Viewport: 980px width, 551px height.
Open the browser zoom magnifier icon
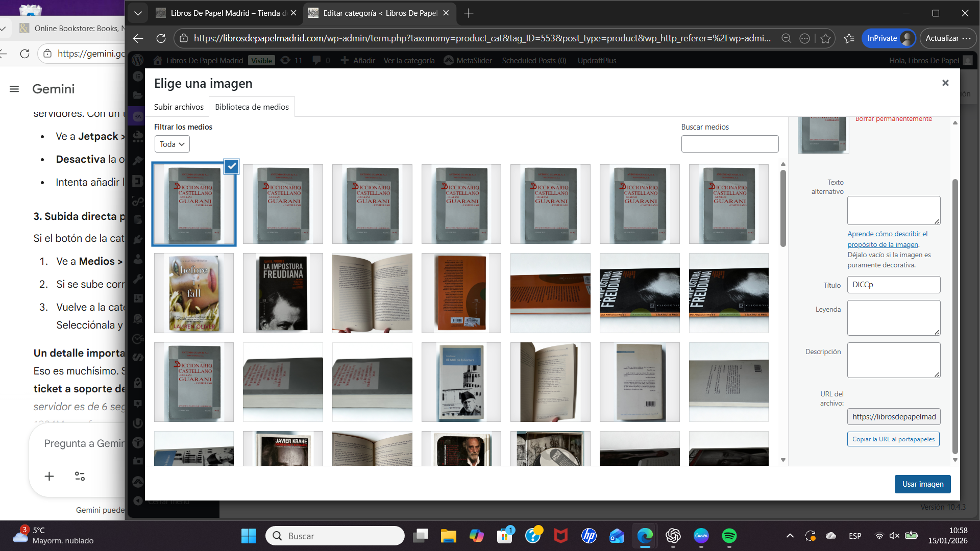pyautogui.click(x=786, y=38)
